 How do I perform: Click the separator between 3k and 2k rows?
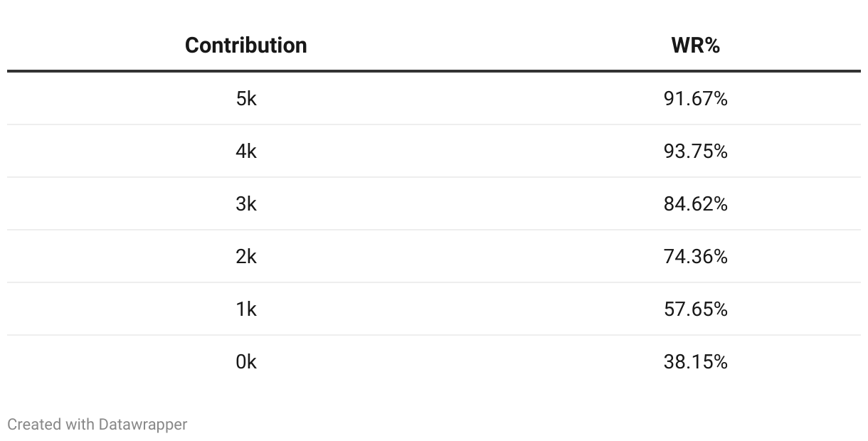tap(434, 230)
